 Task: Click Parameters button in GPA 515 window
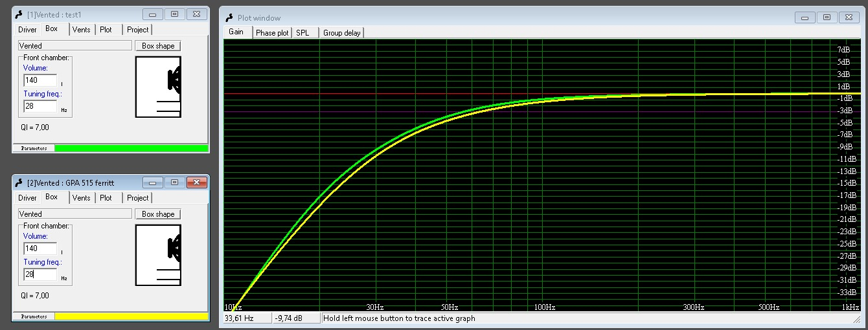click(x=34, y=316)
